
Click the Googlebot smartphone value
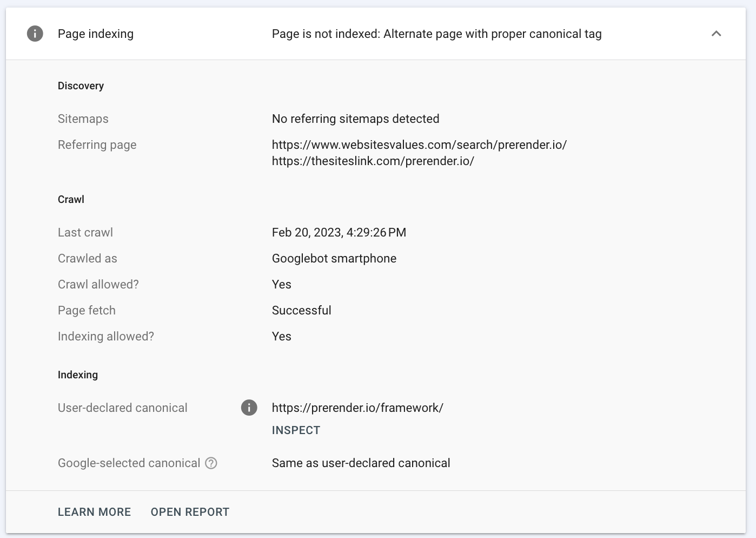pos(334,259)
